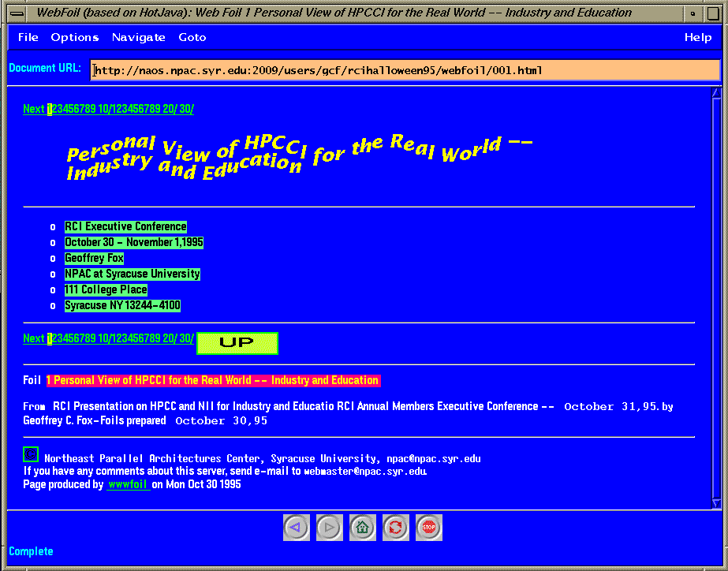
Task: Click the scrollbar down arrow
Action: coord(716,503)
